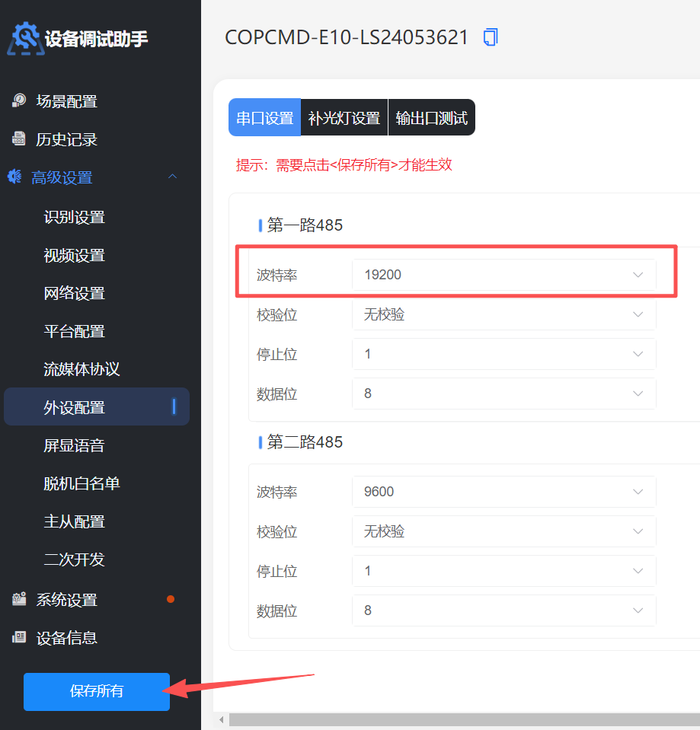Click the 保存所有 button
Screen dimensions: 700x730
click(97, 691)
